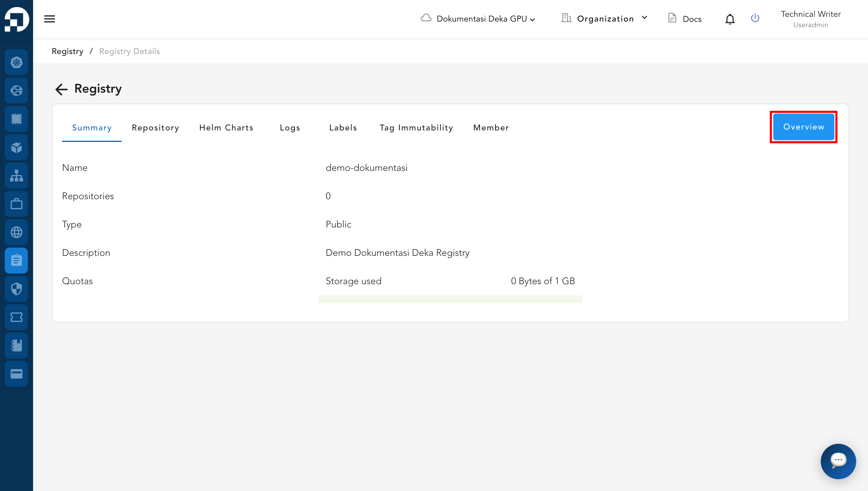The image size is (868, 491).
Task: Click the power logout icon
Action: [755, 18]
